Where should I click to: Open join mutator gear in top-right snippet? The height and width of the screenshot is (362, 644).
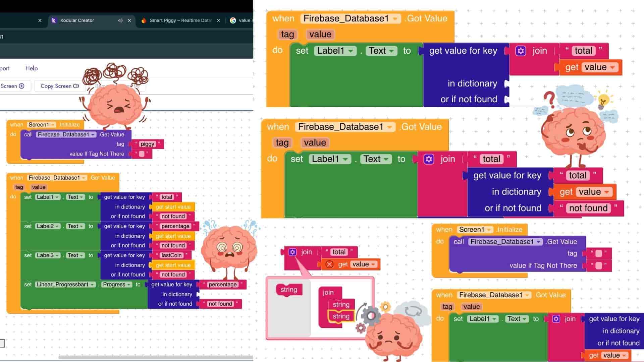point(521,51)
